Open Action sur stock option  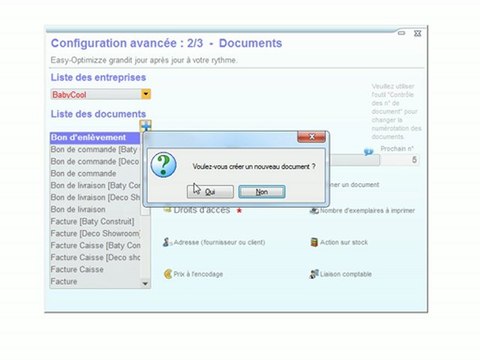344,242
